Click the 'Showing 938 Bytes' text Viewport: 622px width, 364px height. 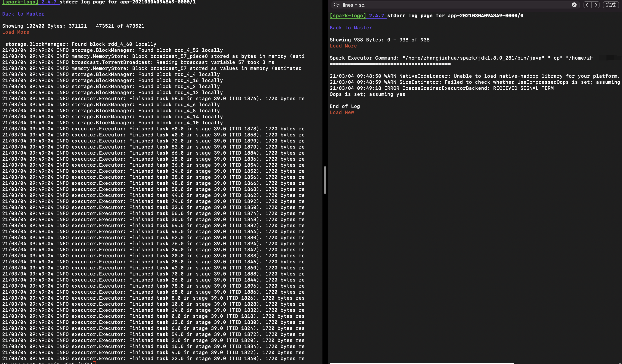pos(379,40)
